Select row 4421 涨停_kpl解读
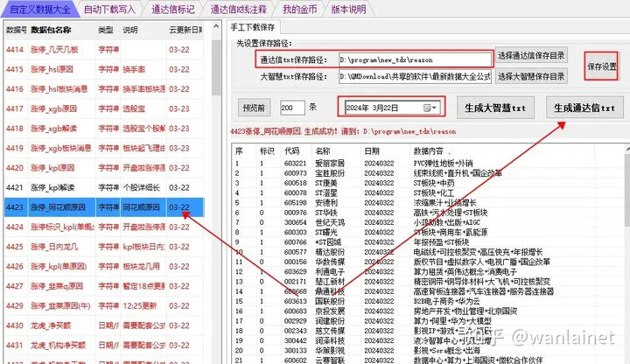 [x=104, y=187]
